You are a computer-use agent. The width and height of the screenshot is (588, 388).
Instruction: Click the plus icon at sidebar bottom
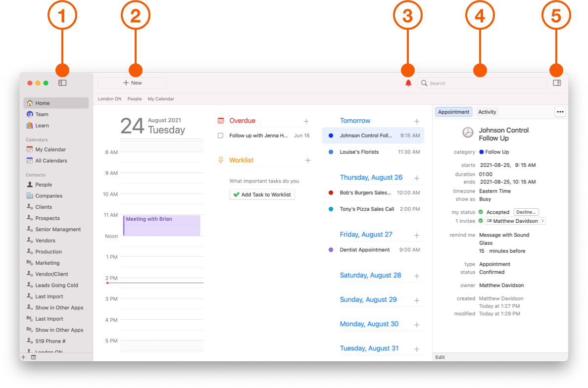click(23, 357)
